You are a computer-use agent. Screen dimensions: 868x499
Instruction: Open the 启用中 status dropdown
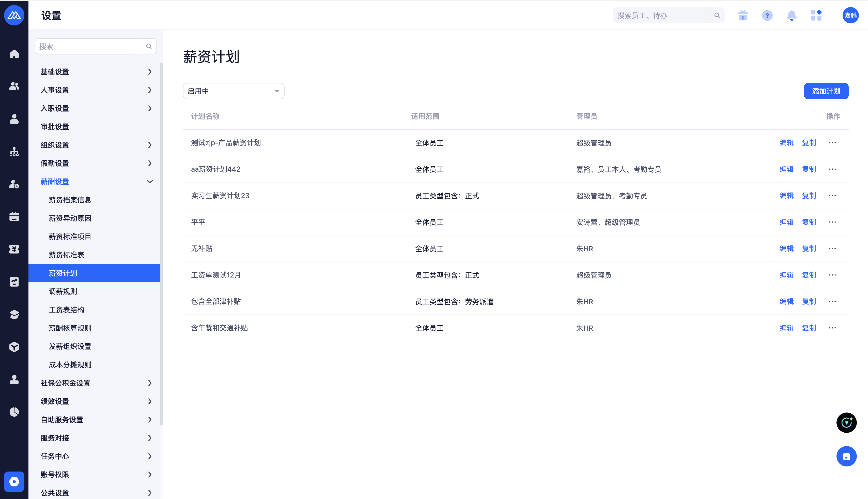234,91
